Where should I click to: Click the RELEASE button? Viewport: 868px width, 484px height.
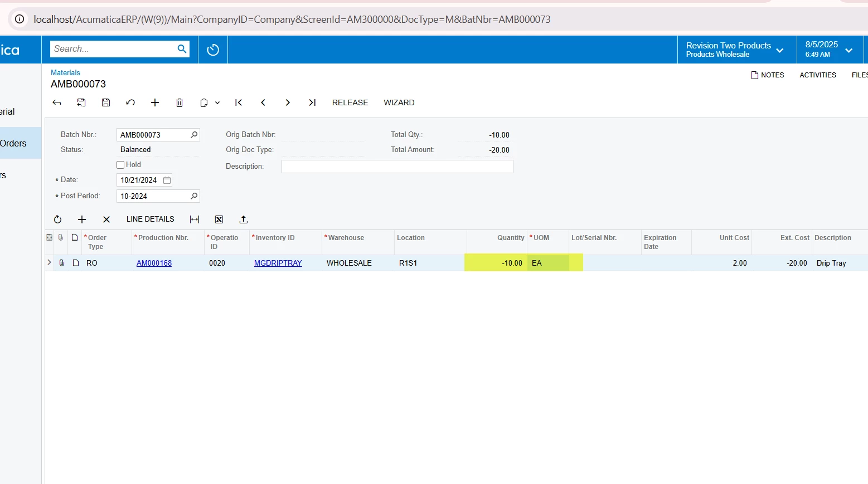350,102
